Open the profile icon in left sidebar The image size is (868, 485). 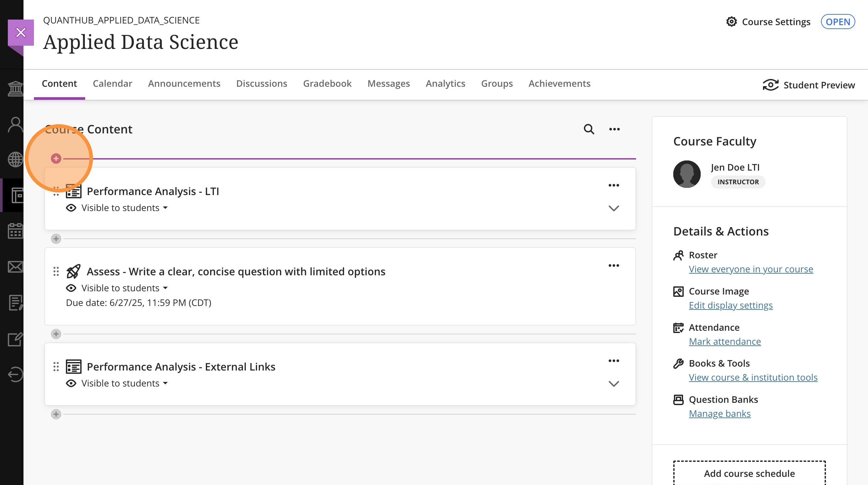[16, 124]
